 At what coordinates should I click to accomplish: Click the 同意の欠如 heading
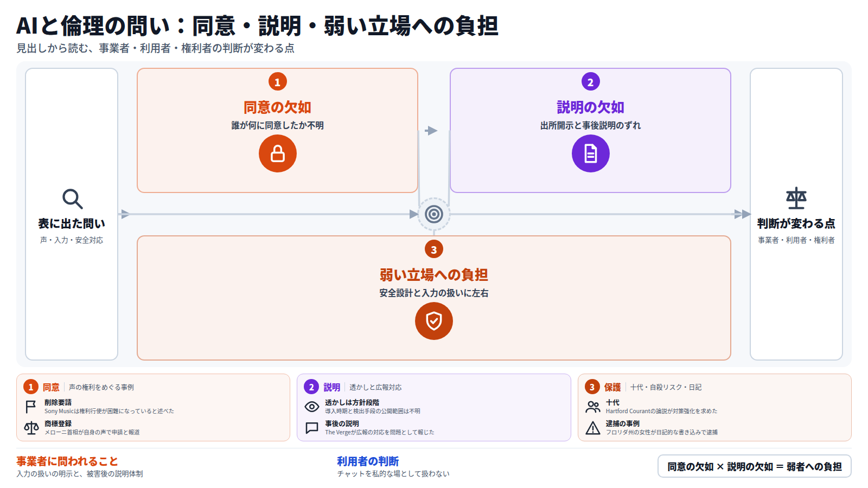278,107
